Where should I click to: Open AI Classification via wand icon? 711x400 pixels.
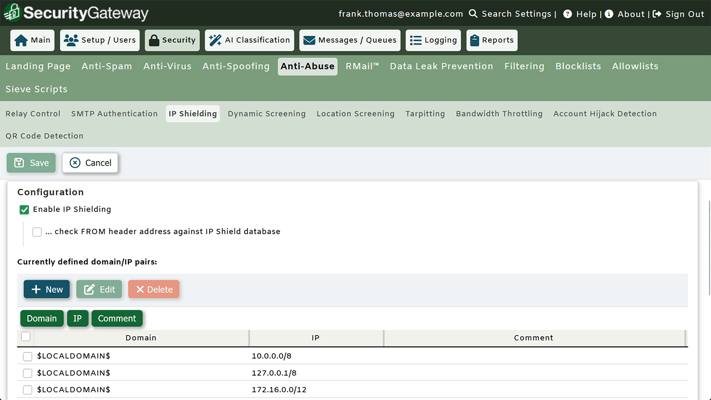pyautogui.click(x=215, y=40)
